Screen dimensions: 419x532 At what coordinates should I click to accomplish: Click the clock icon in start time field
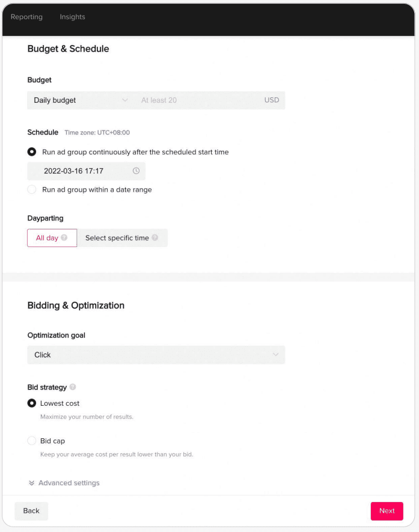pos(136,171)
